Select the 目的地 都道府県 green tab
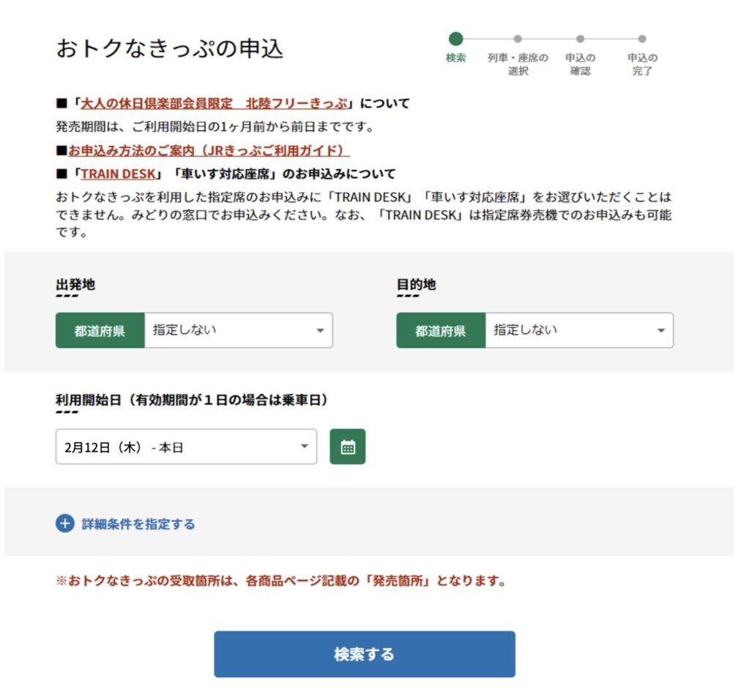Image resolution: width=750 pixels, height=700 pixels. click(440, 331)
